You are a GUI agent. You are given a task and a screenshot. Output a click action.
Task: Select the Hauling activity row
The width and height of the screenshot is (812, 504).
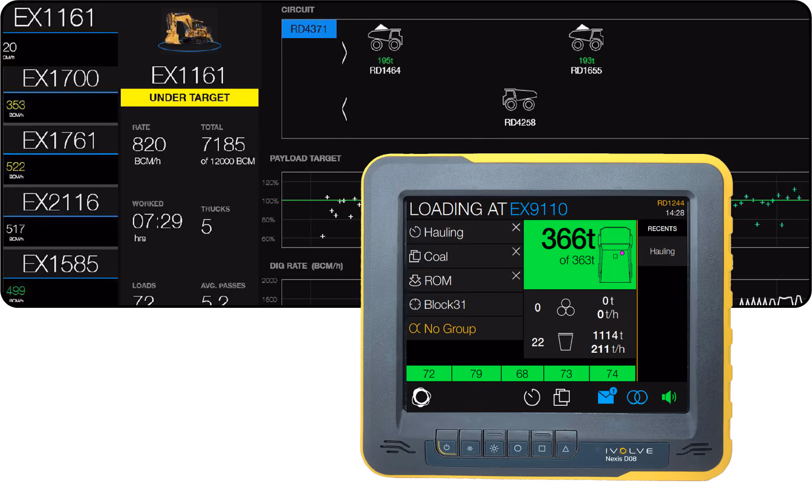coord(464,232)
